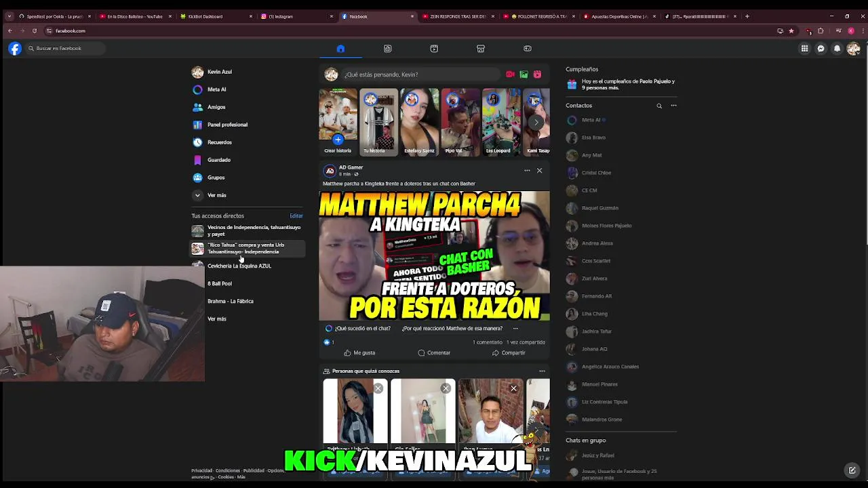Click Editar next to Tus accesos directos
The image size is (868, 488).
pos(296,216)
